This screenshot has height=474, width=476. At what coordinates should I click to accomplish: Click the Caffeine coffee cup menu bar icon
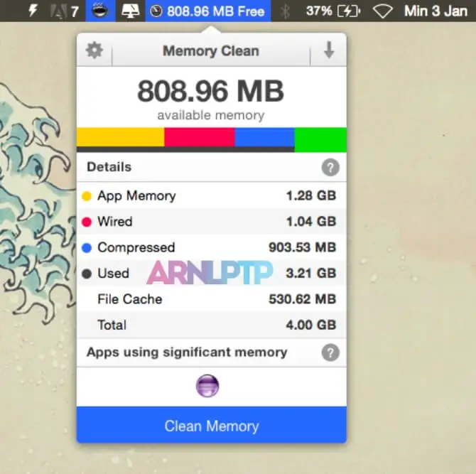(101, 11)
